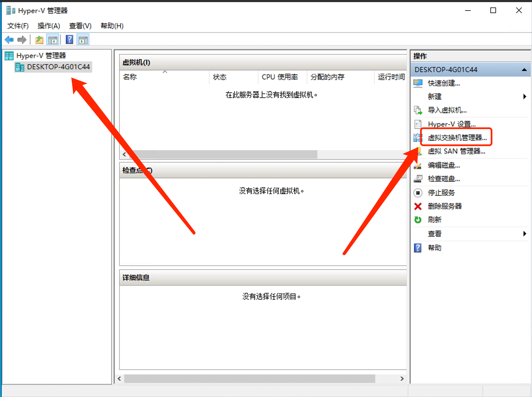Click the Import Virtual Machine icon
Viewport: 532px width, 397px height.
coord(418,110)
